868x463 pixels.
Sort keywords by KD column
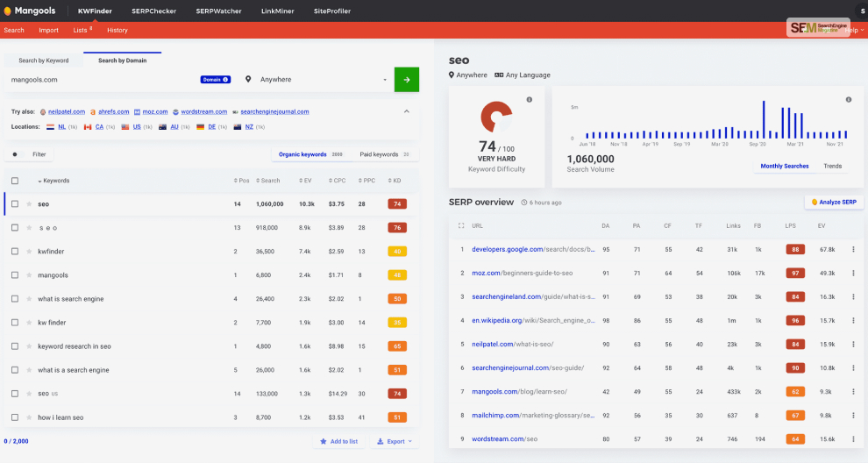coord(395,181)
